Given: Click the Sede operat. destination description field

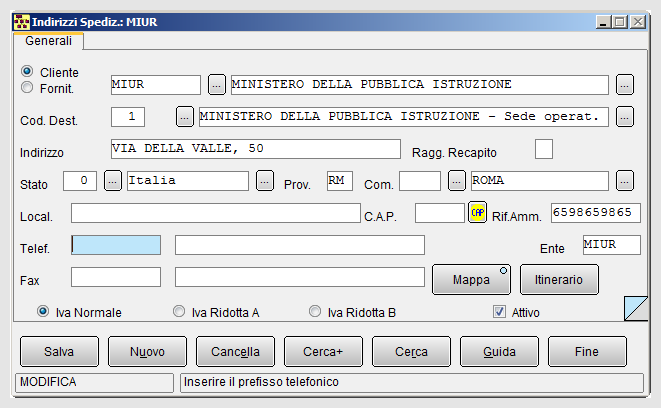Looking at the screenshot, I should pyautogui.click(x=404, y=117).
